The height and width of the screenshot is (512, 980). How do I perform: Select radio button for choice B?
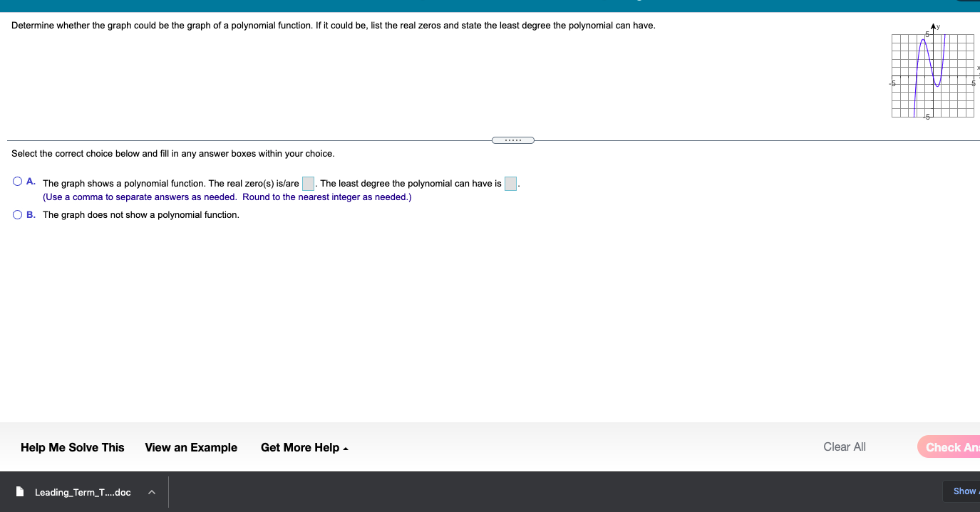pos(16,214)
